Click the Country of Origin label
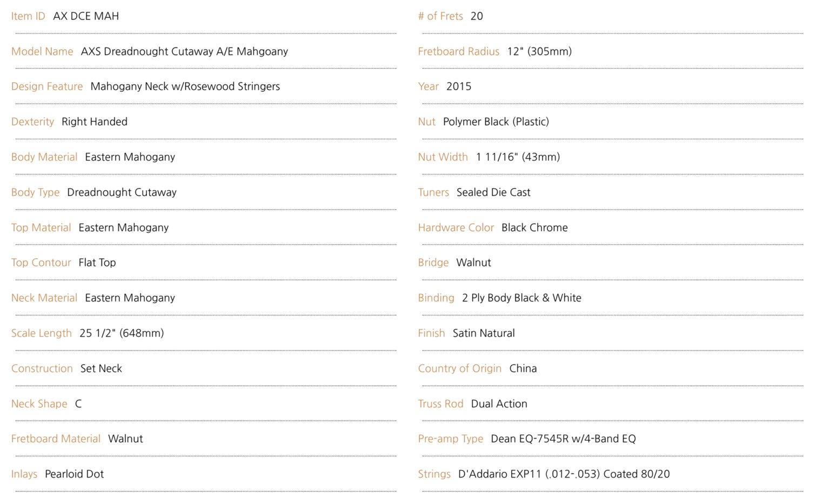The width and height of the screenshot is (830, 504). pos(460,368)
